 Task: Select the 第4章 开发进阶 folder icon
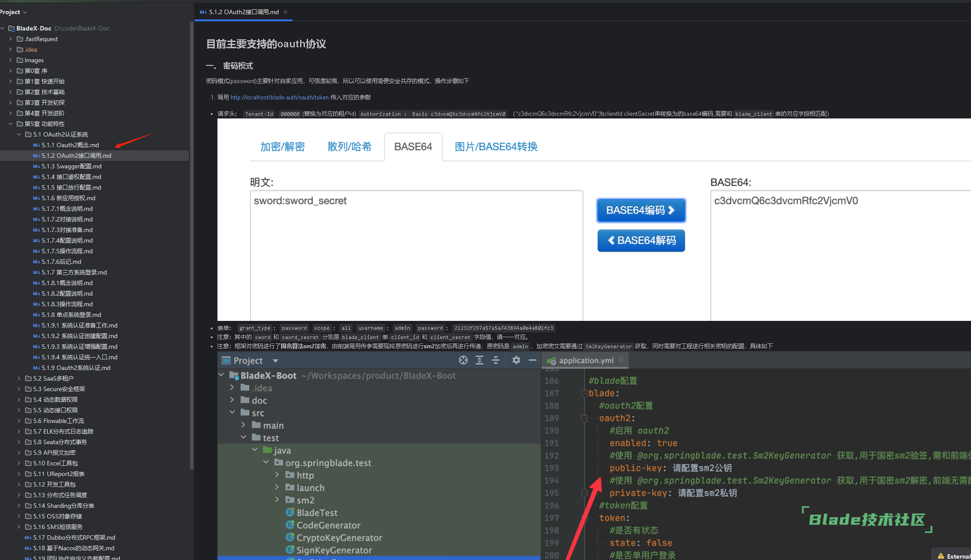(20, 113)
